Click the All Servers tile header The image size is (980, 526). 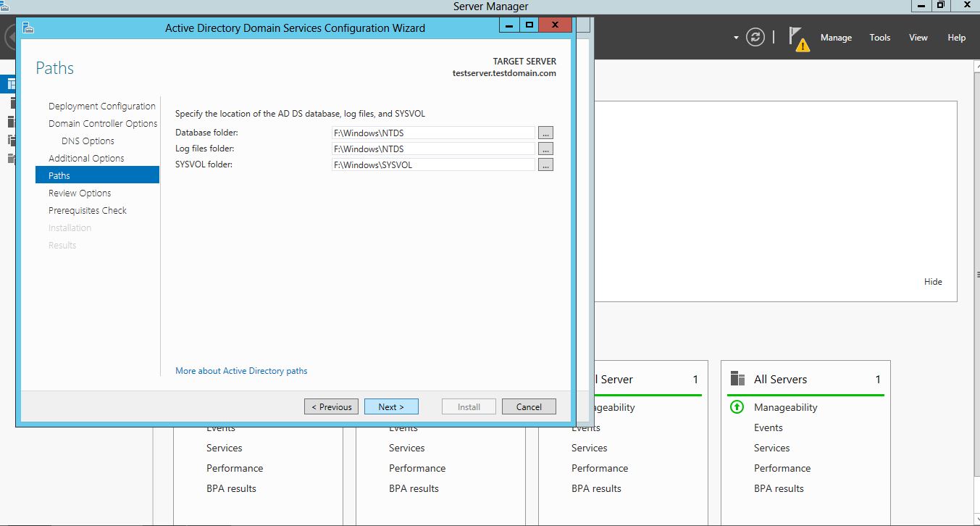pos(805,379)
